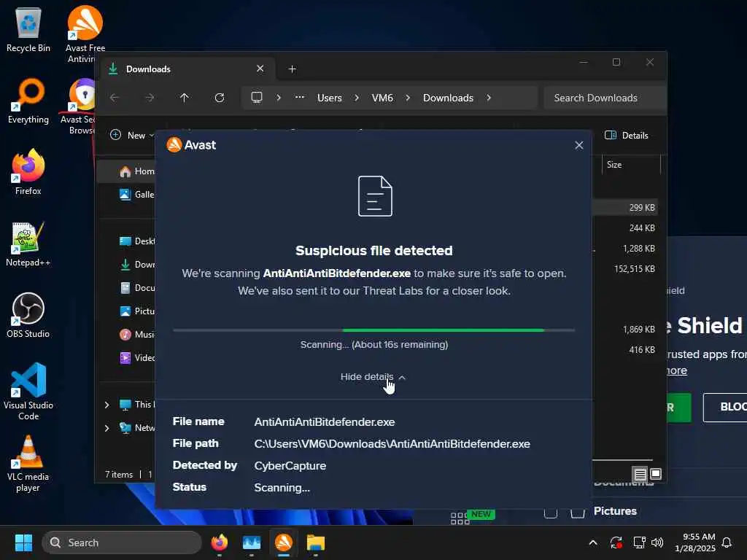
Task: Click the Downloads breadcrumb segment
Action: 449,98
